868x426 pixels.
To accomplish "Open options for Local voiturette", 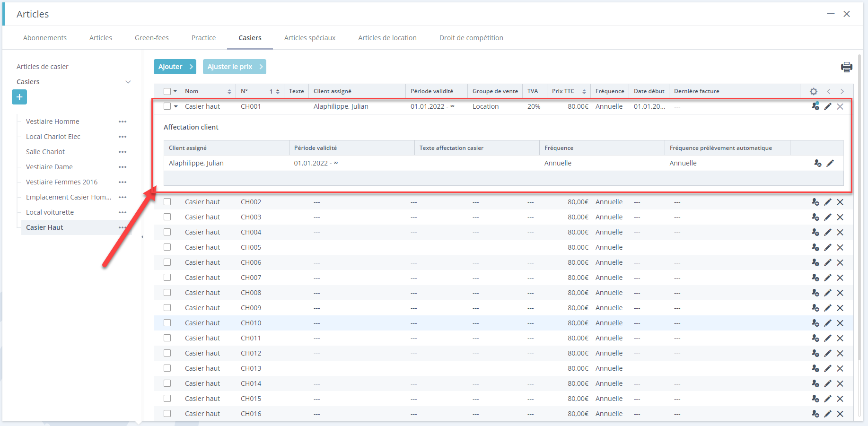I will click(123, 212).
